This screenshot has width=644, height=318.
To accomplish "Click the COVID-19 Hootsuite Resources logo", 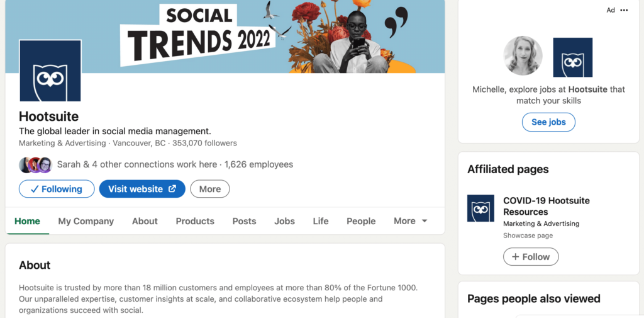I will 480,208.
